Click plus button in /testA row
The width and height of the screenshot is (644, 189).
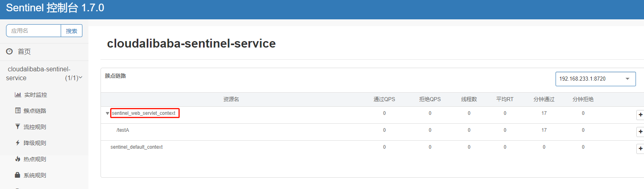pyautogui.click(x=640, y=132)
